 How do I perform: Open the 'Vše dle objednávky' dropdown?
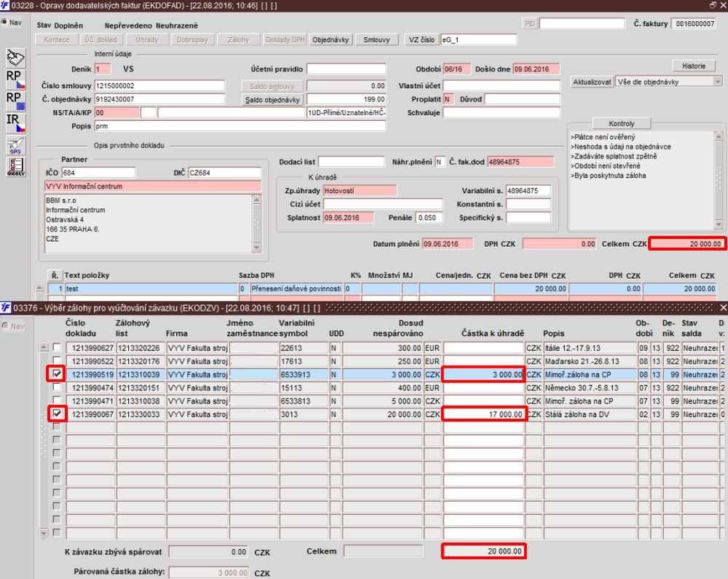point(717,82)
